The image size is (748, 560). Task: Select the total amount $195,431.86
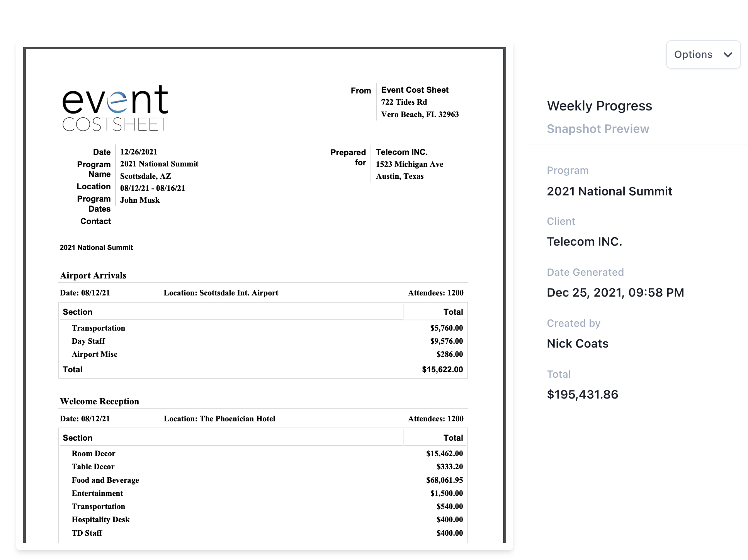pyautogui.click(x=582, y=394)
